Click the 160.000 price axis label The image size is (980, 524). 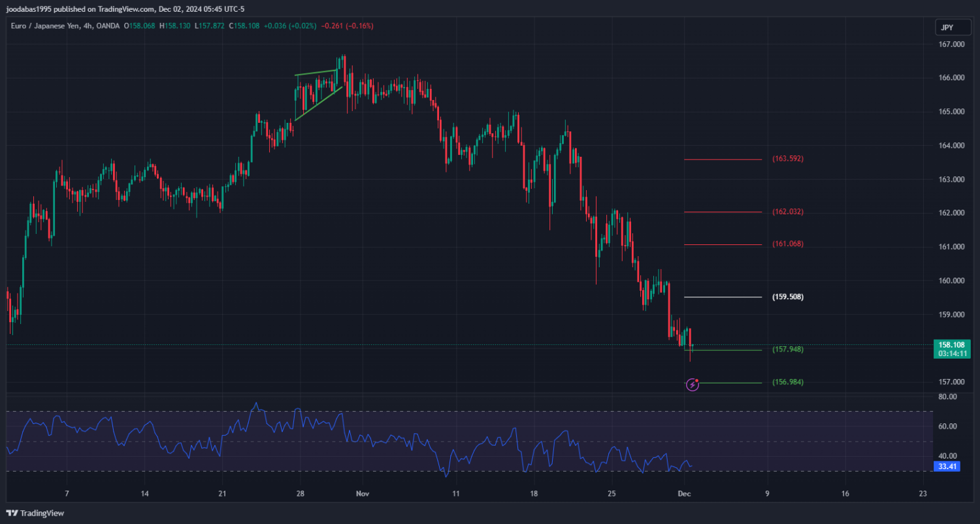pos(951,281)
